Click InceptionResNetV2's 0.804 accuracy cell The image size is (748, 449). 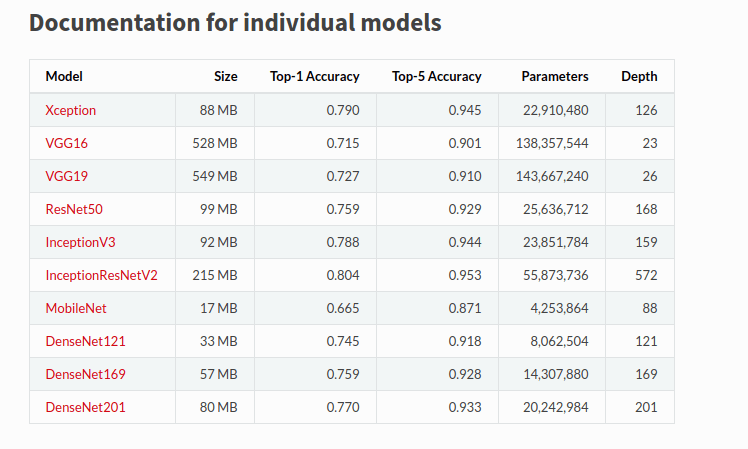pyautogui.click(x=342, y=275)
